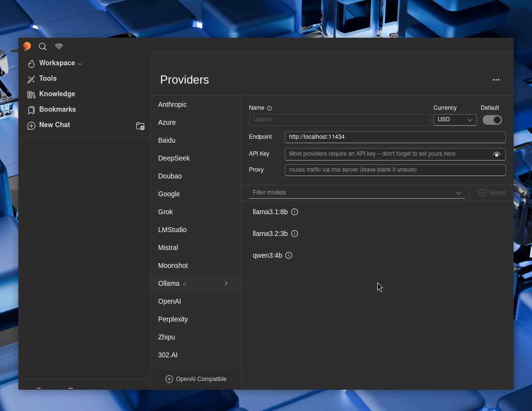Click the Bookmarks icon in the sidebar
Image resolution: width=532 pixels, height=411 pixels.
pos(30,109)
